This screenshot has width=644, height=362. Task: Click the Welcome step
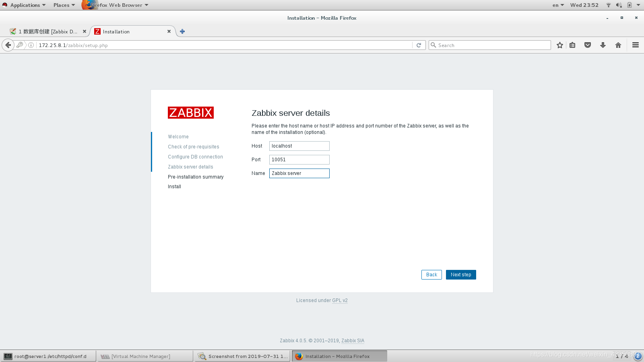pos(178,137)
